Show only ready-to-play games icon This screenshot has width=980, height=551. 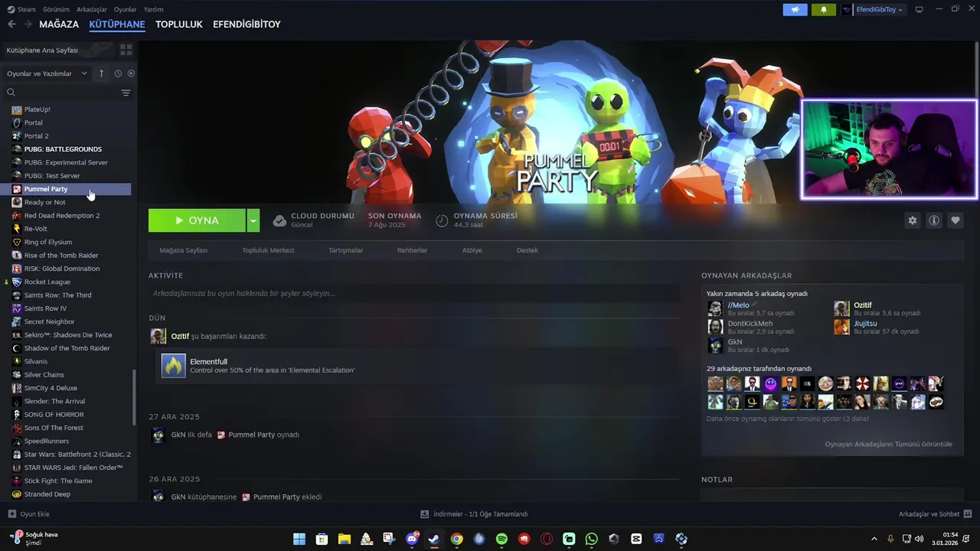[x=131, y=73]
